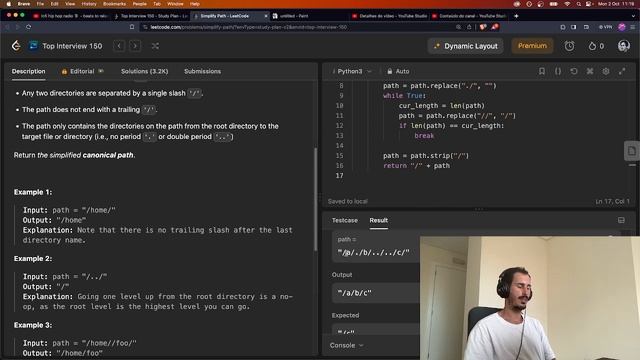Image resolution: width=640 pixels, height=360 pixels.
Task: Switch to the Description tab
Action: tap(29, 71)
